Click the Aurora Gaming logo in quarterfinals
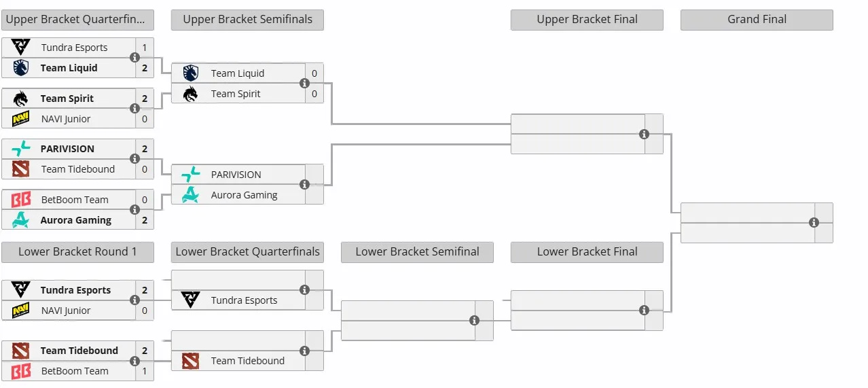 [21, 219]
